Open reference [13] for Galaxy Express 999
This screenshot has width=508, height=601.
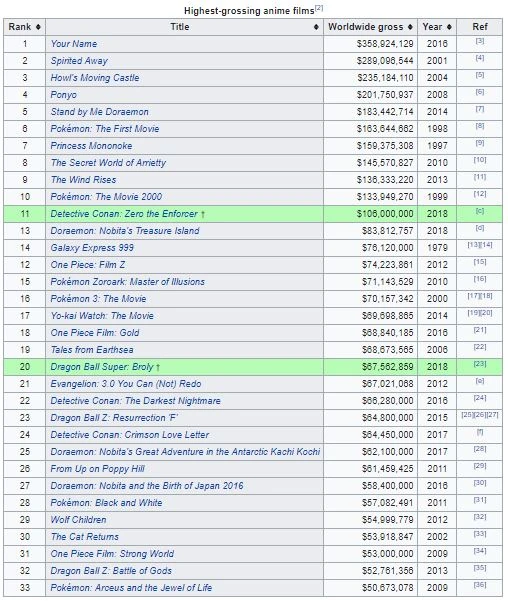pos(473,245)
